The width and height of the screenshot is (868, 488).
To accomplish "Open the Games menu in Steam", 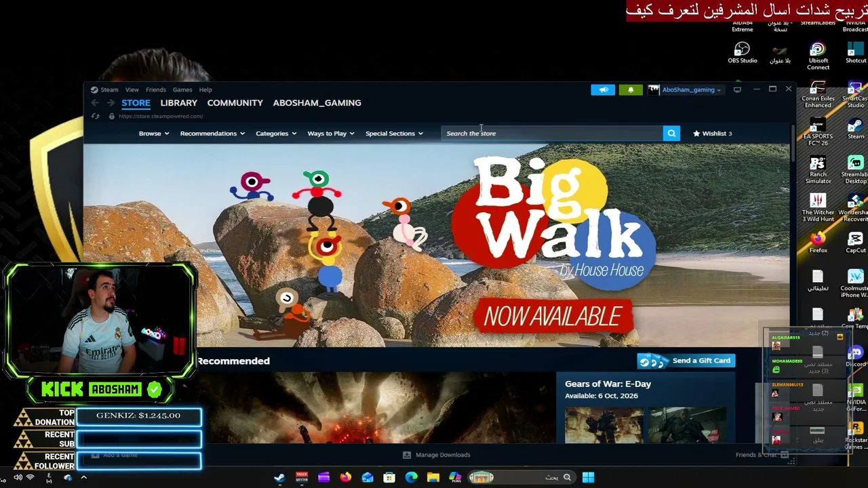I will pyautogui.click(x=182, y=89).
